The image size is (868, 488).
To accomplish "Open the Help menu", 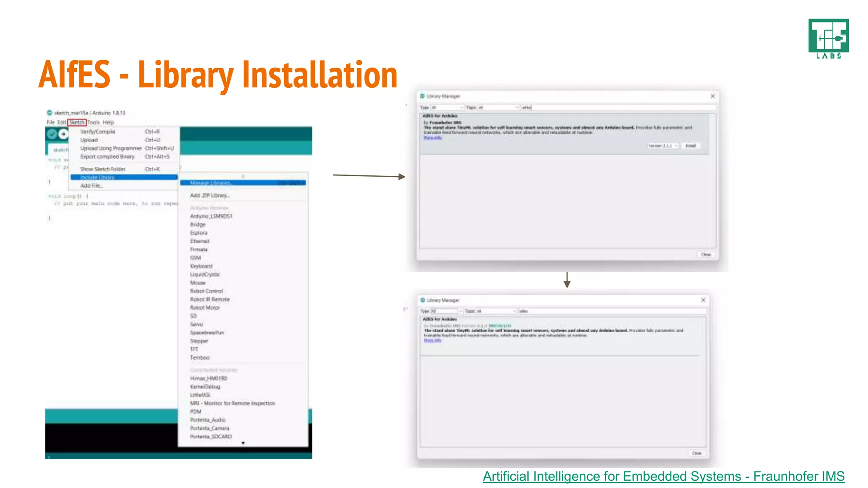I will [x=108, y=122].
